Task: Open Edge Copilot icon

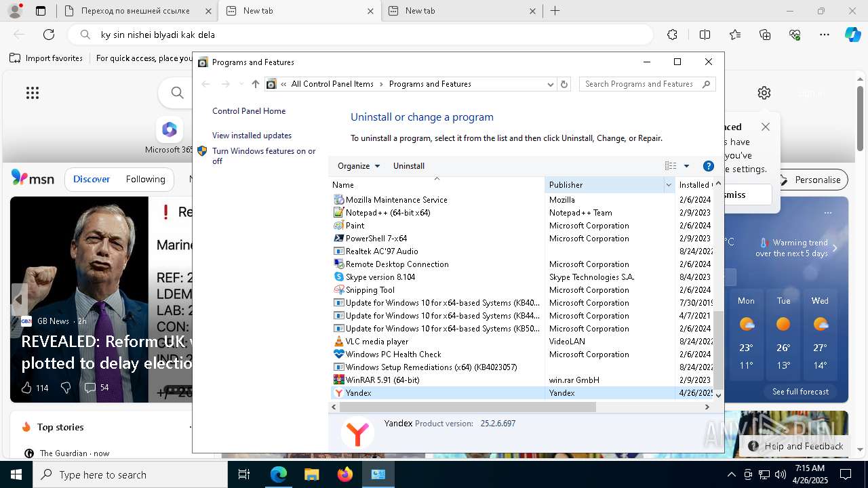Action: pyautogui.click(x=852, y=35)
